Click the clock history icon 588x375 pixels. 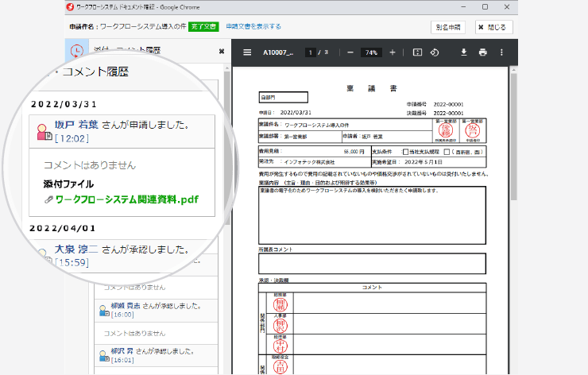(77, 51)
